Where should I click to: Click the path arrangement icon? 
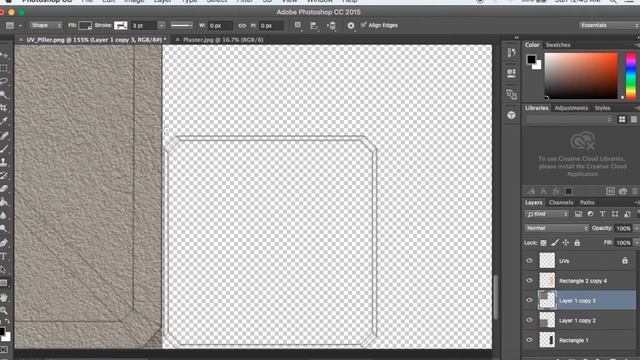pos(331,26)
